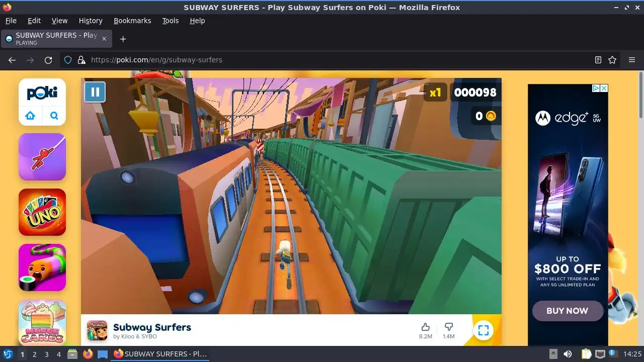View site security padlock info
Image resolution: width=644 pixels, height=362 pixels.
point(81,60)
